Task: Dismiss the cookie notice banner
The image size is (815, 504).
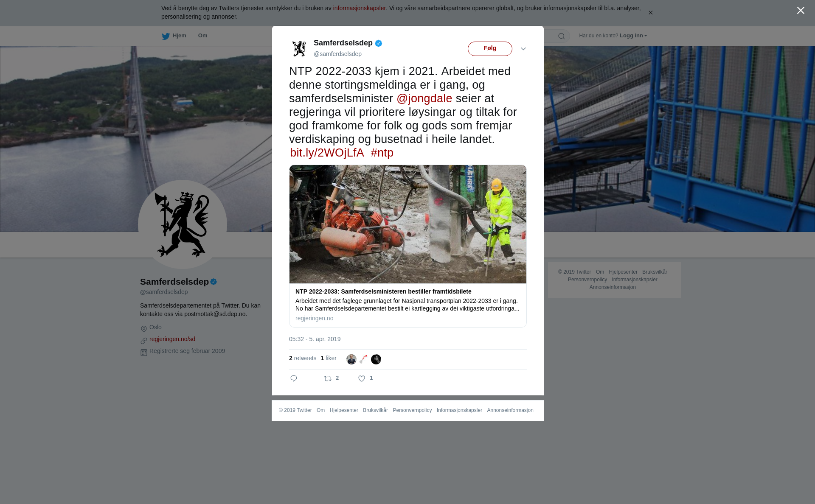Action: (650, 13)
